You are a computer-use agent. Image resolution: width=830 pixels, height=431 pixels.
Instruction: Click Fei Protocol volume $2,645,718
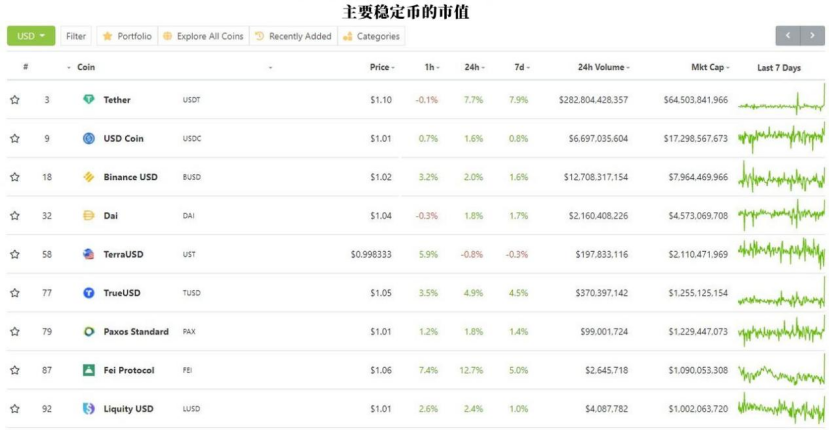[x=607, y=370]
